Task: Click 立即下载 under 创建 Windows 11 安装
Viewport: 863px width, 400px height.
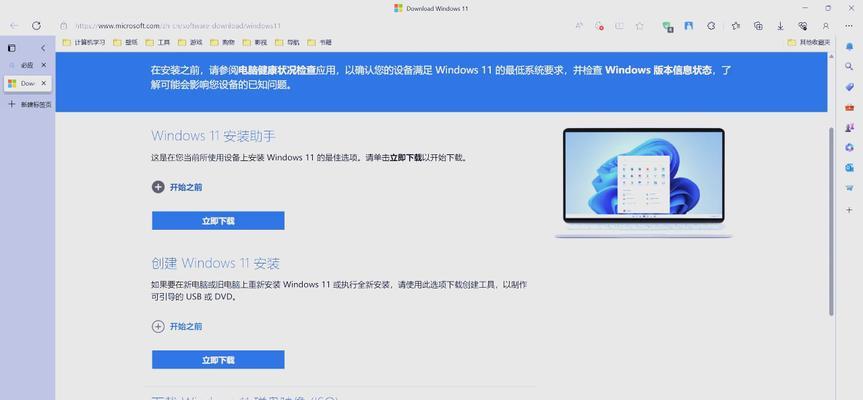Action: coord(218,360)
